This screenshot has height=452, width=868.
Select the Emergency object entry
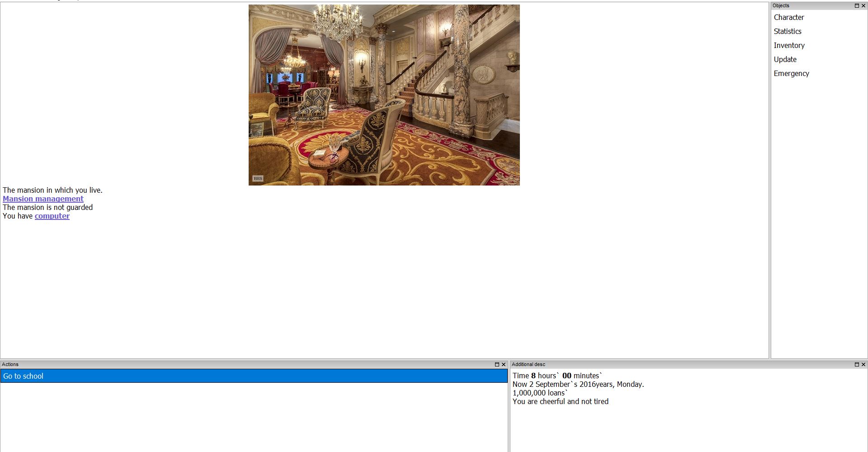point(791,73)
